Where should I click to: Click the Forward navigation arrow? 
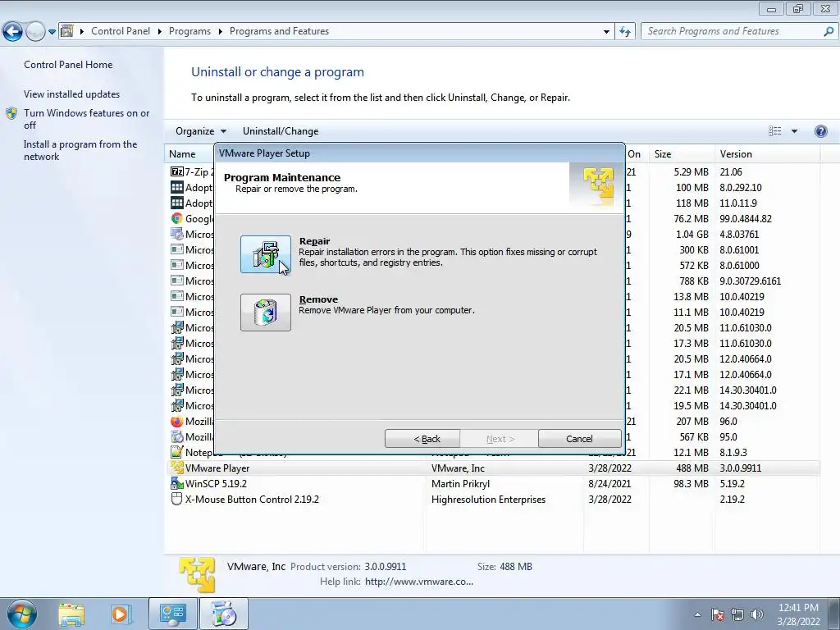coord(35,32)
